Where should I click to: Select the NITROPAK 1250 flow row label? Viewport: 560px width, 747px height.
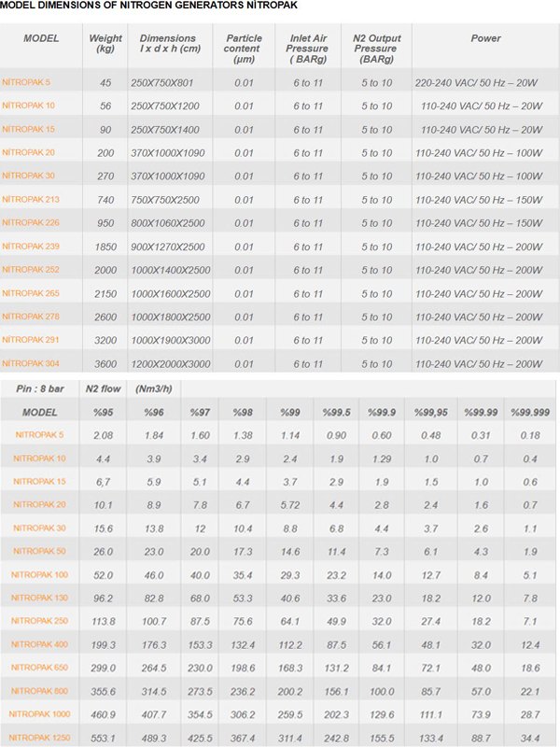point(39,738)
